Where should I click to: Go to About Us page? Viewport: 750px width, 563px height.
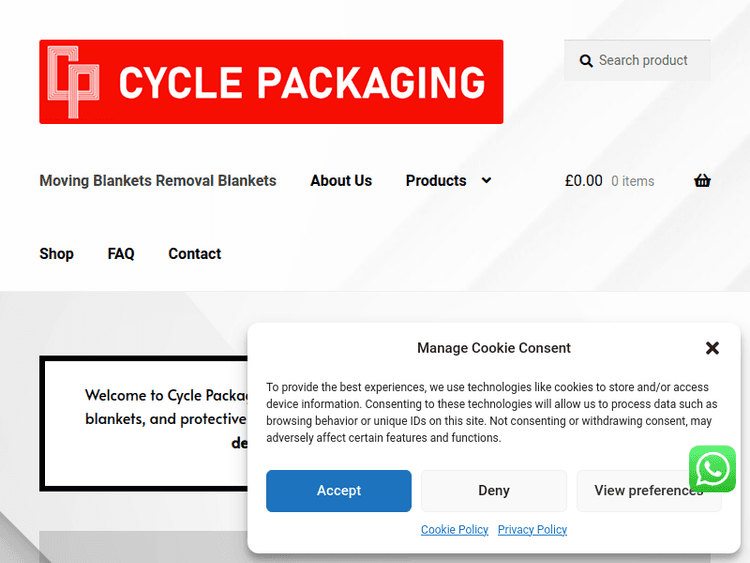[341, 181]
